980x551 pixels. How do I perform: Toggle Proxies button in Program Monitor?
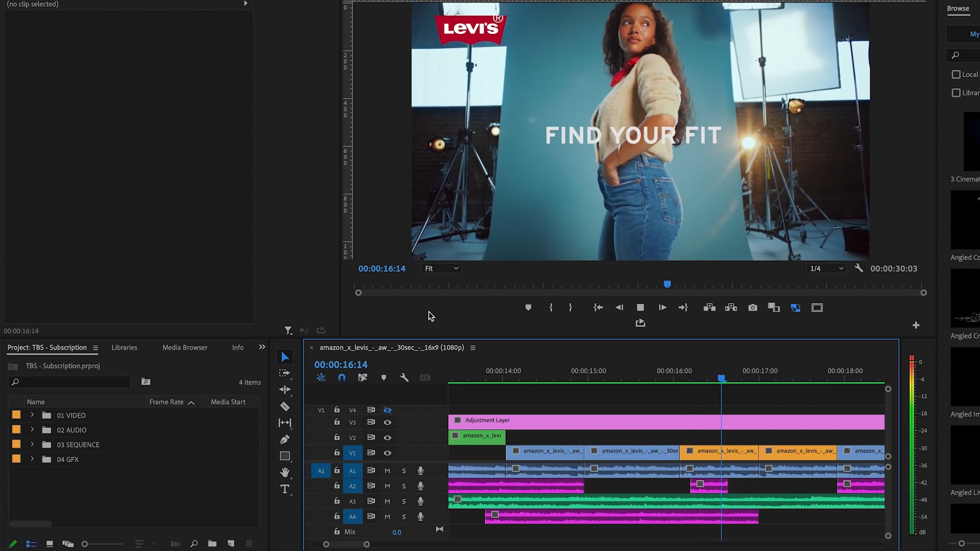pyautogui.click(x=795, y=308)
